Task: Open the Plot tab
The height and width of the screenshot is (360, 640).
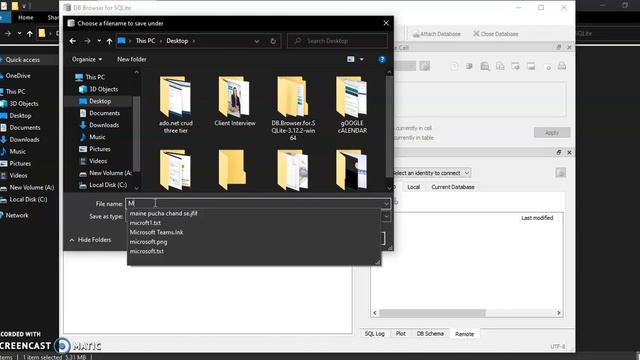Action: (x=400, y=333)
